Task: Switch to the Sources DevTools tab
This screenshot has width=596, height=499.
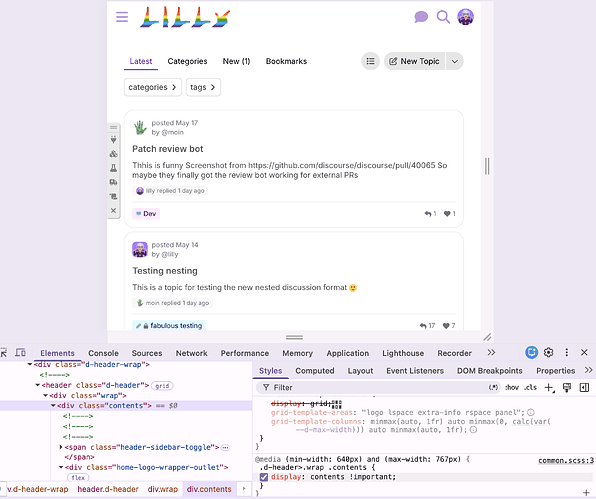Action: click(x=147, y=353)
